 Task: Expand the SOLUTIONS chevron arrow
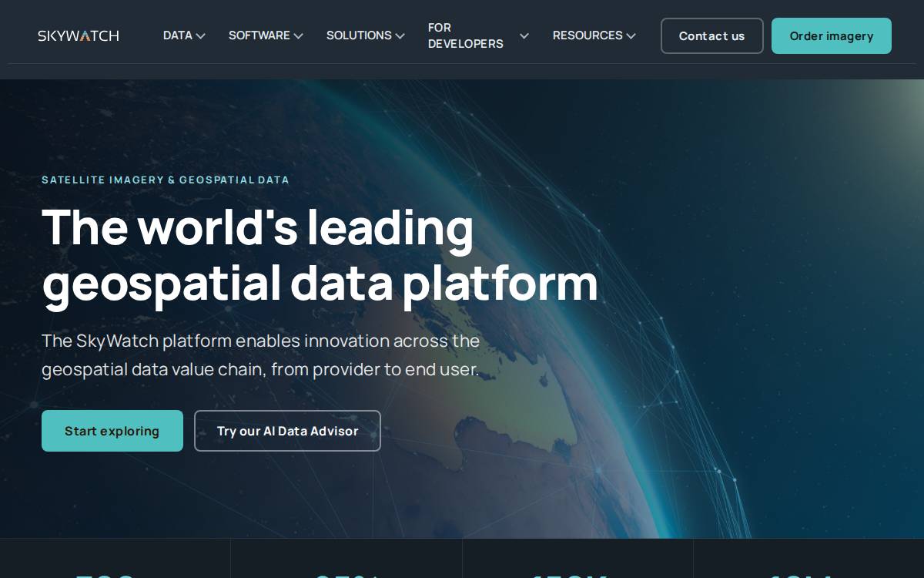click(400, 36)
